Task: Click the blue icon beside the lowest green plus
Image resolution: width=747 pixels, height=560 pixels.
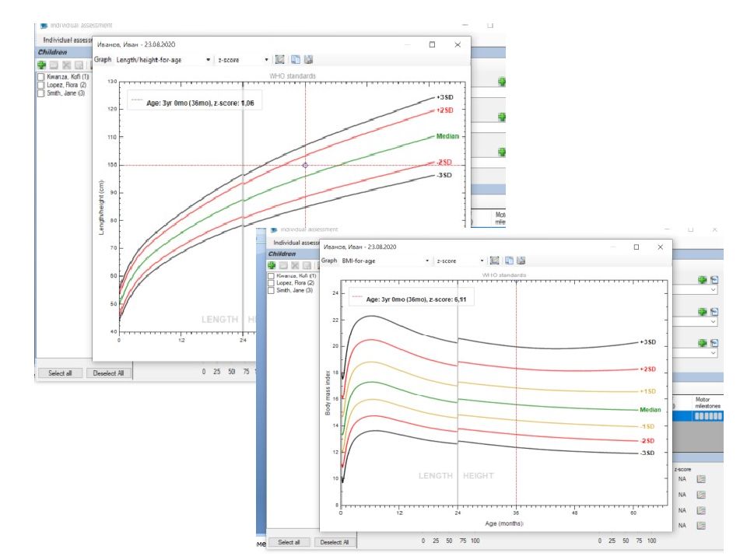Action: [714, 343]
